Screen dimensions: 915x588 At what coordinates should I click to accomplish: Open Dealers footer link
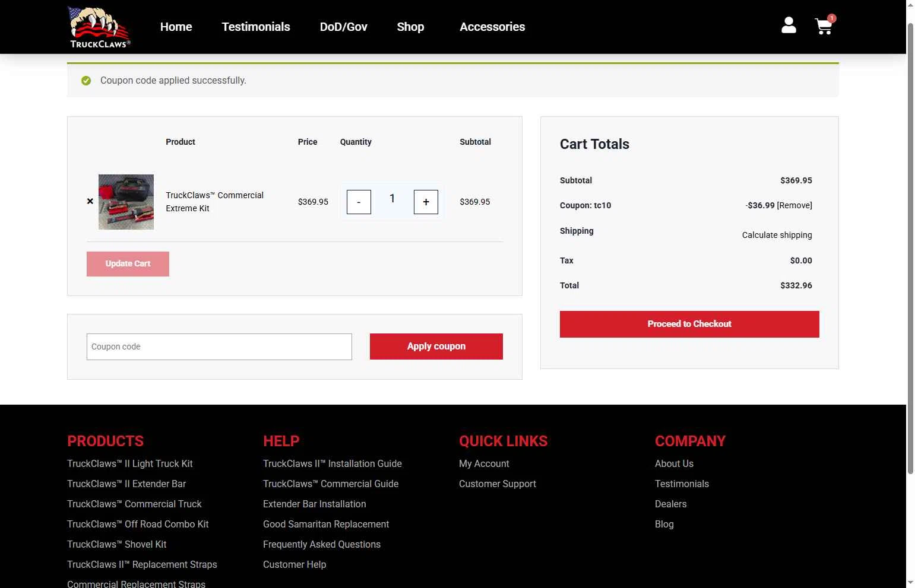671,504
